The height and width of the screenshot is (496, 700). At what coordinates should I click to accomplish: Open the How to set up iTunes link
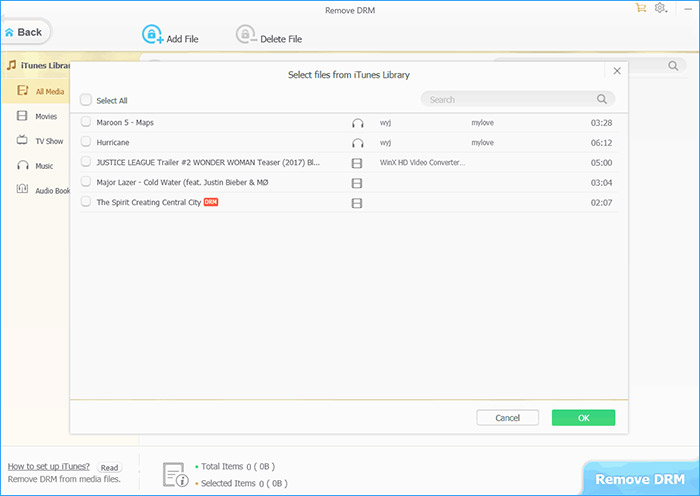(x=49, y=467)
